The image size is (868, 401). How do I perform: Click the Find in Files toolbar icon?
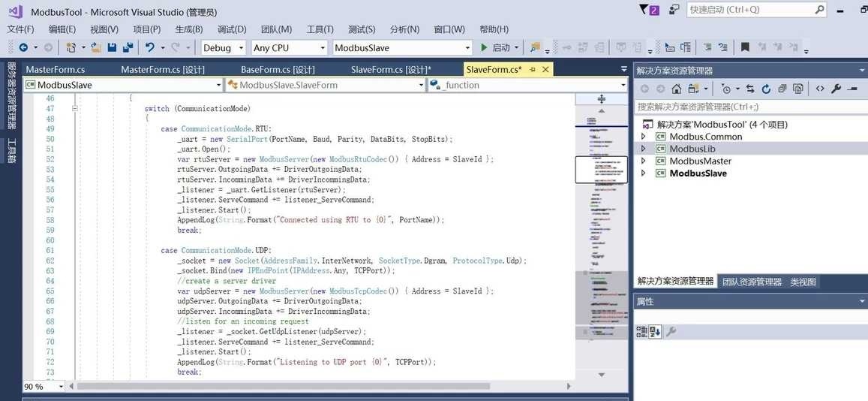[535, 47]
